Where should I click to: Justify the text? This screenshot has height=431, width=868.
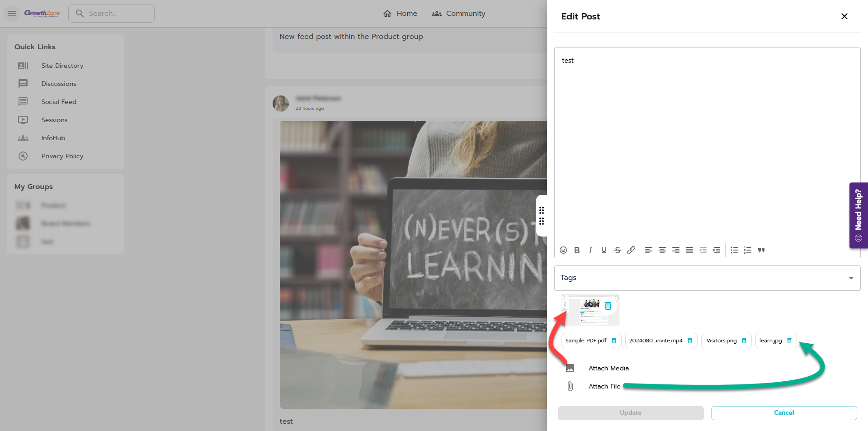tap(689, 250)
